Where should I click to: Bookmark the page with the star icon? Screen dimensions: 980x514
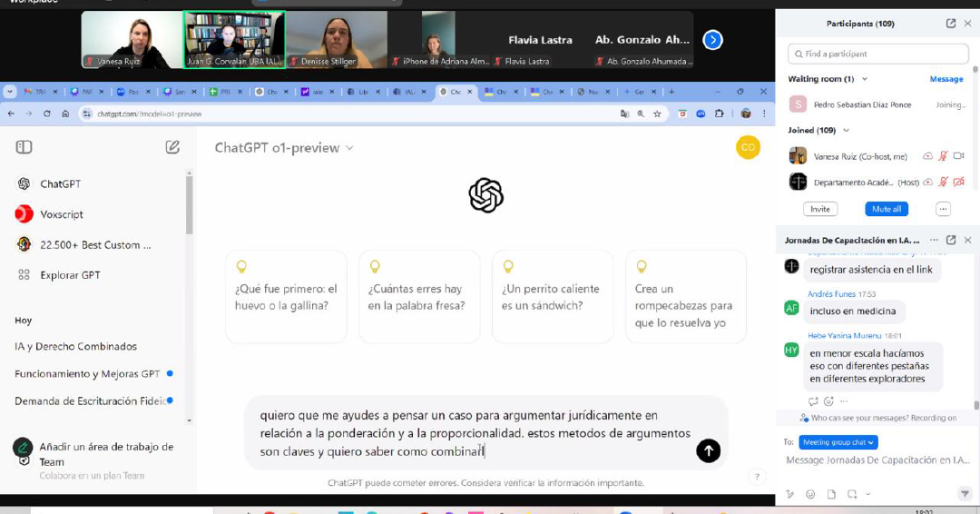click(x=657, y=114)
